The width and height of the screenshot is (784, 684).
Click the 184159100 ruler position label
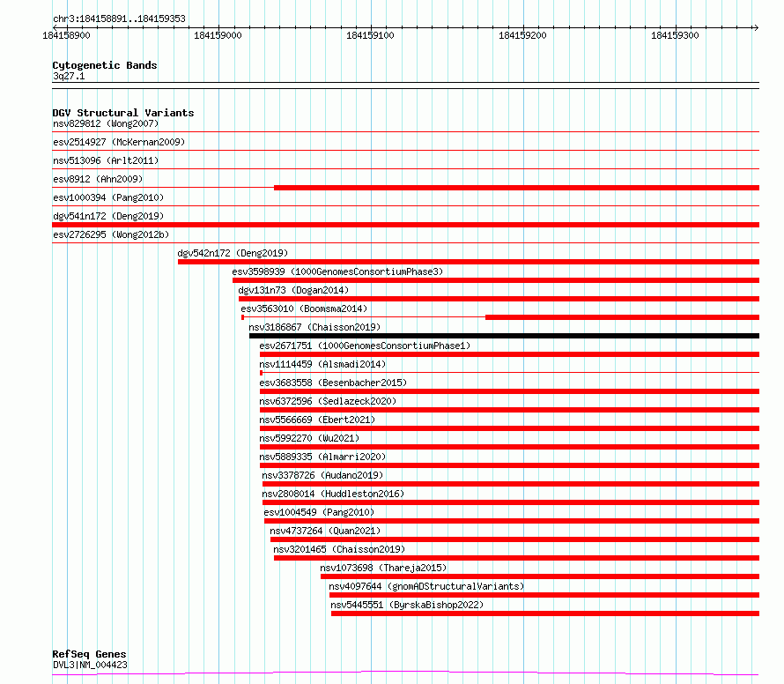[x=371, y=35]
